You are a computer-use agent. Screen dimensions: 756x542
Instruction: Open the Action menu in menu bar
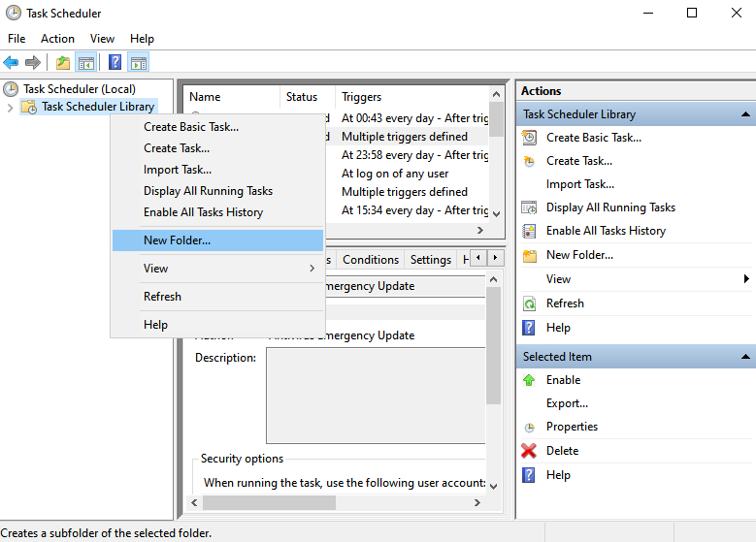coord(57,39)
